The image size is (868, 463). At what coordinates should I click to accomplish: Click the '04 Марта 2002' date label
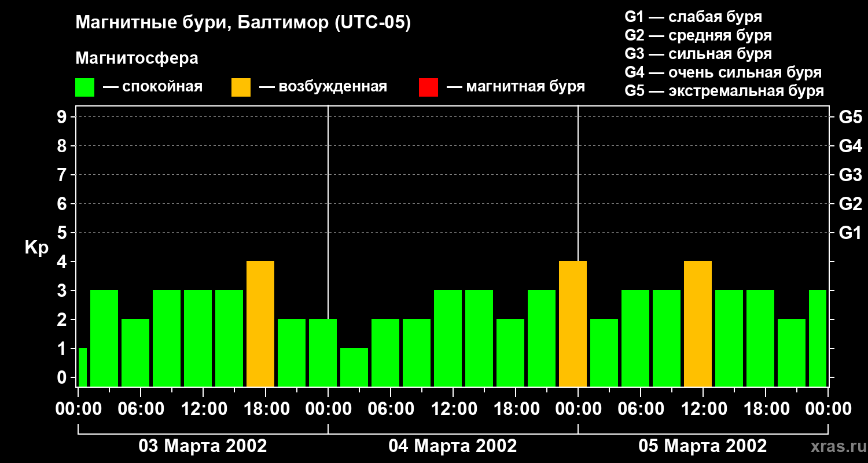[453, 446]
